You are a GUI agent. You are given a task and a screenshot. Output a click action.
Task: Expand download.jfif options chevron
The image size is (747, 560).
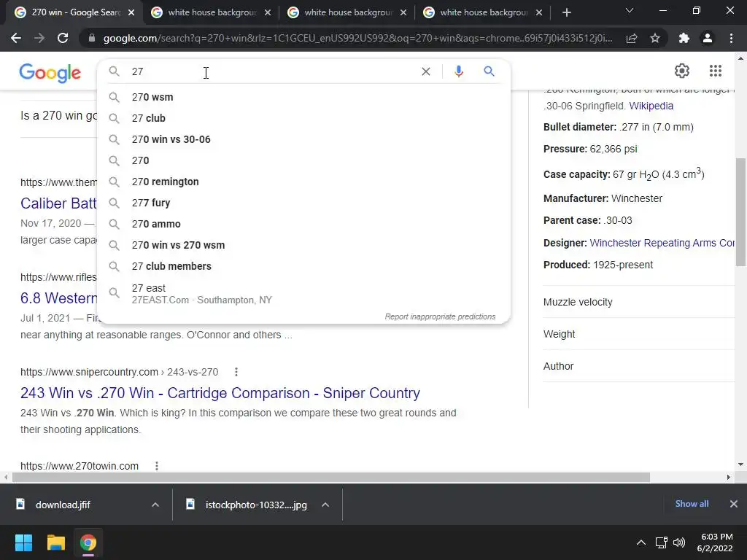pos(155,505)
